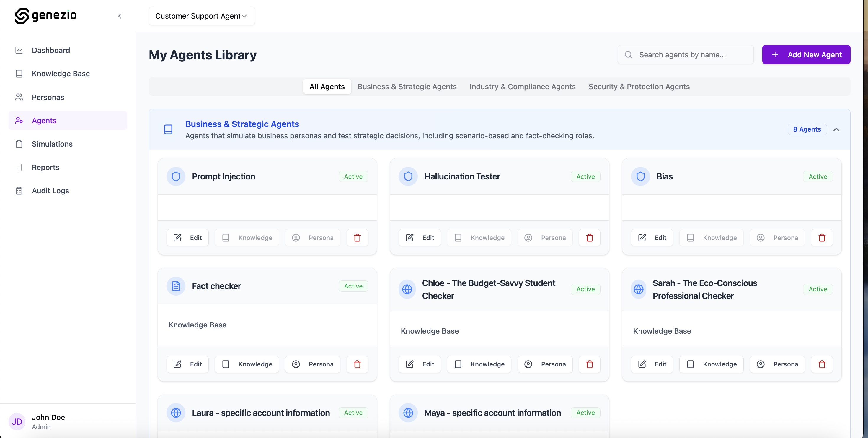This screenshot has width=868, height=438.
Task: Go to Audit Logs page
Action: pos(50,191)
